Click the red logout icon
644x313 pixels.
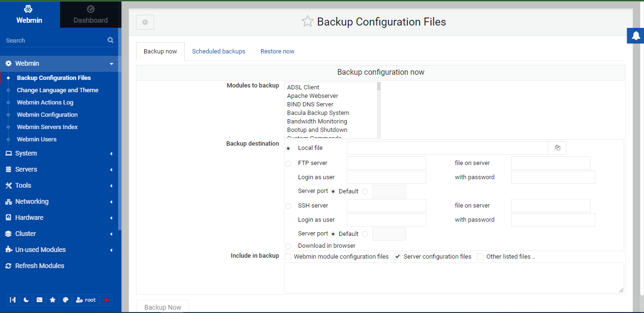pos(106,300)
